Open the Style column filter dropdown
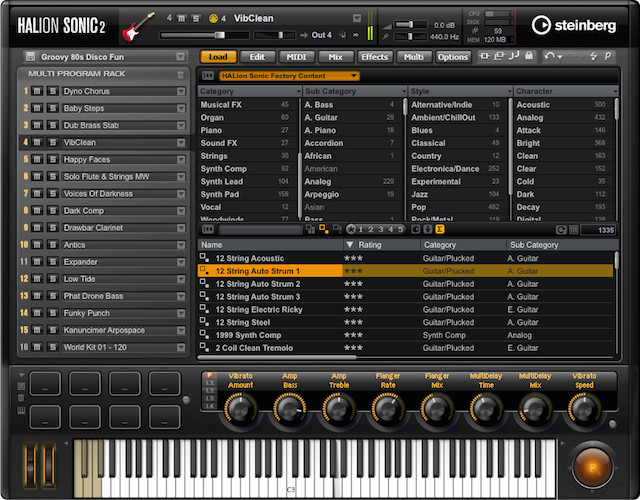640x500 pixels. (x=509, y=91)
